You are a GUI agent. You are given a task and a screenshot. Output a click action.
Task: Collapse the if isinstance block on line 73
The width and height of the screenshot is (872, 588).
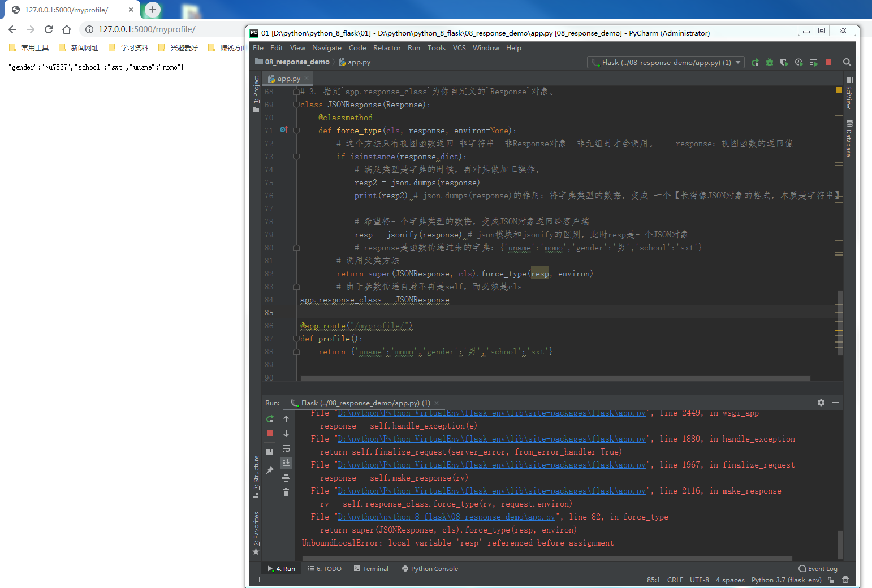[296, 157]
